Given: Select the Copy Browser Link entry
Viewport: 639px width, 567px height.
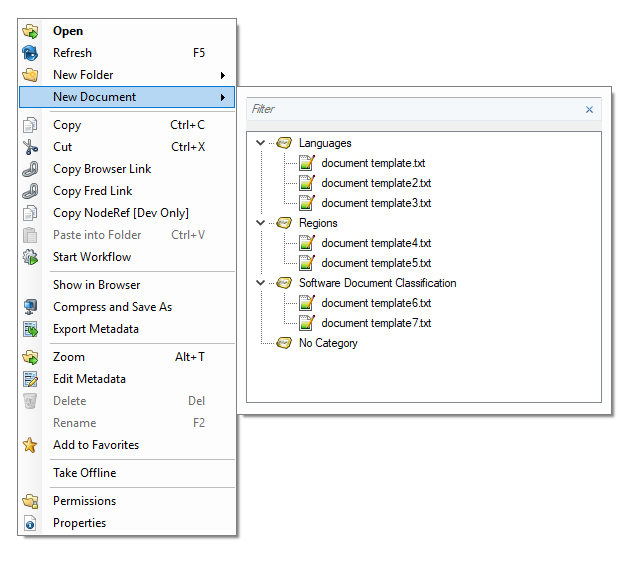Looking at the screenshot, I should 127,169.
